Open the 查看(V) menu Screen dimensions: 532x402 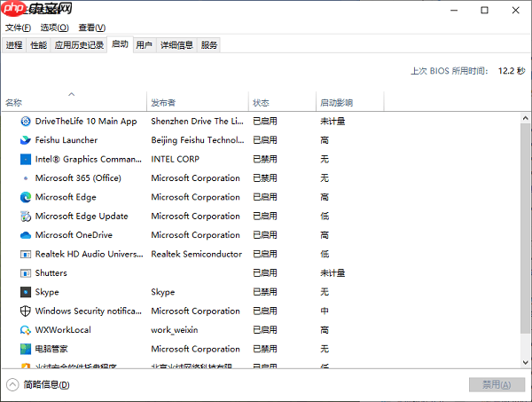(x=92, y=28)
